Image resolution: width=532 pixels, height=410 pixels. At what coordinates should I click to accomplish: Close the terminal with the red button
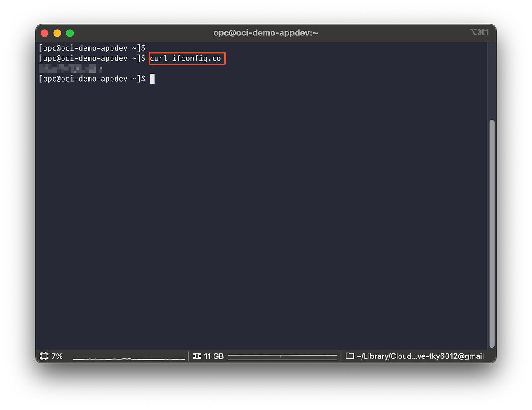click(x=45, y=33)
